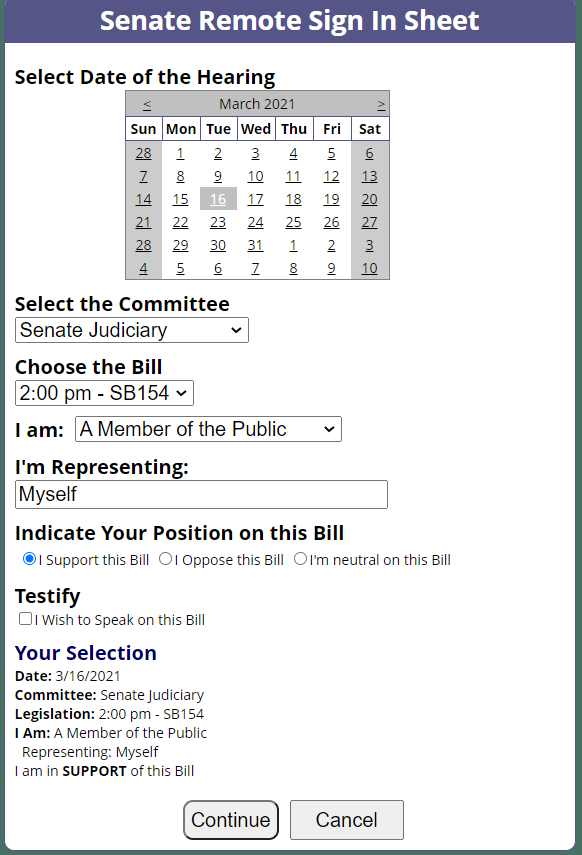
Task: Go to the next month in calendar
Action: pos(380,104)
